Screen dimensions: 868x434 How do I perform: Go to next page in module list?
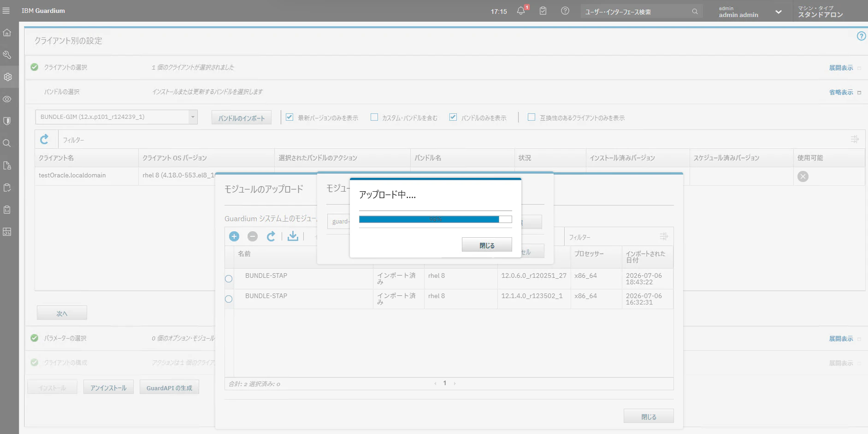(455, 383)
